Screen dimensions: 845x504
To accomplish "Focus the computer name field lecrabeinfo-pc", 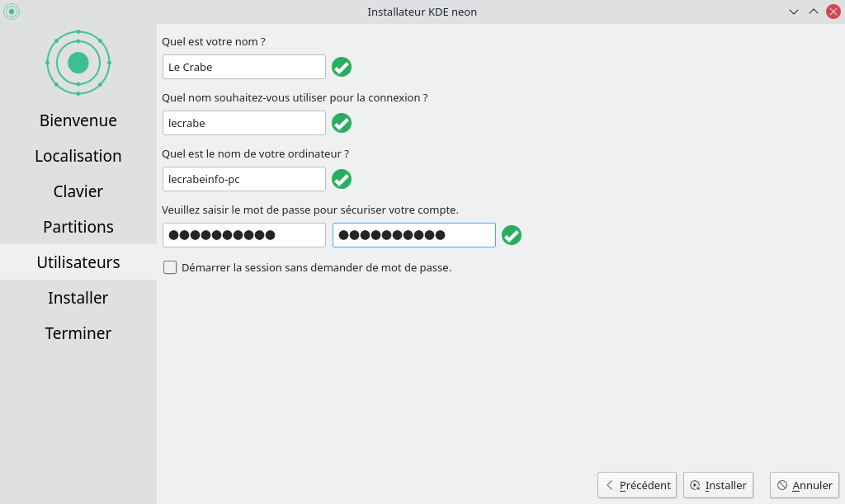I will click(244, 179).
